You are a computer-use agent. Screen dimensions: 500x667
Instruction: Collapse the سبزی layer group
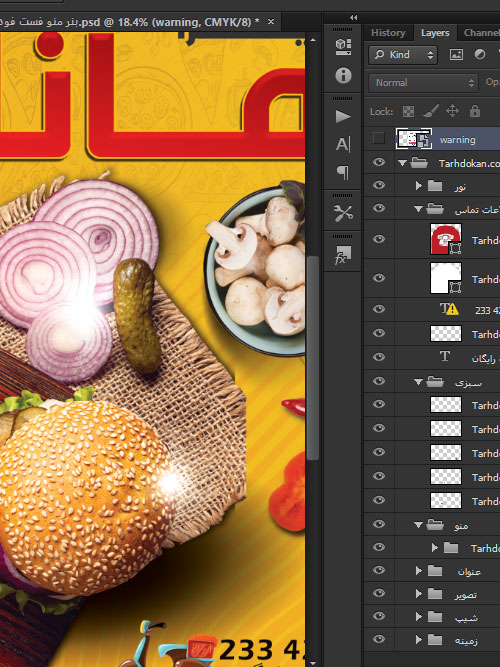click(x=418, y=382)
